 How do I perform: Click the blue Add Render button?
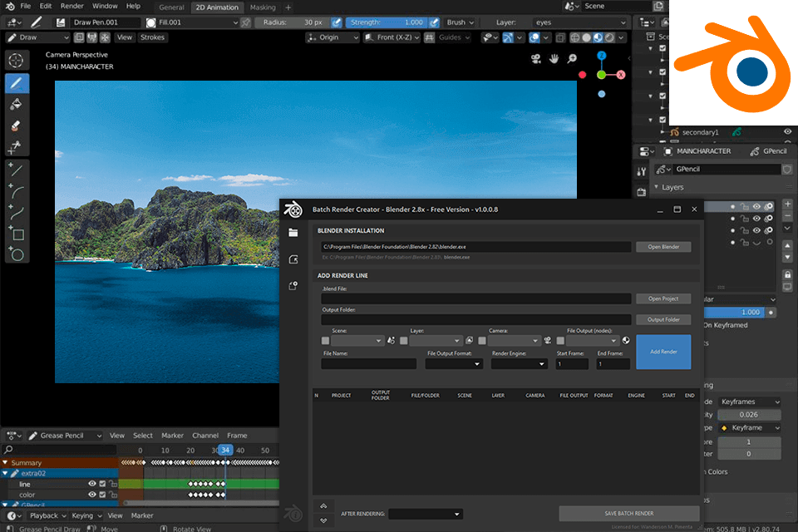[663, 352]
